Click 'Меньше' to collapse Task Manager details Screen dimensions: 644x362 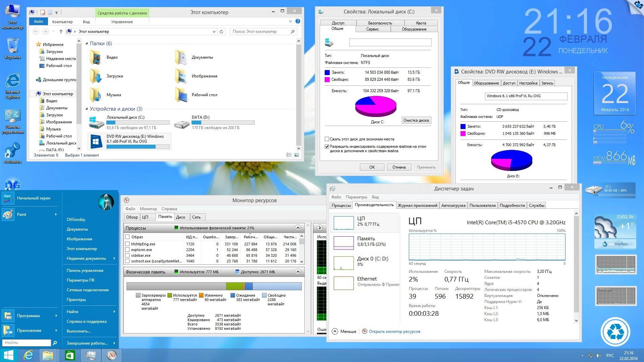click(344, 331)
